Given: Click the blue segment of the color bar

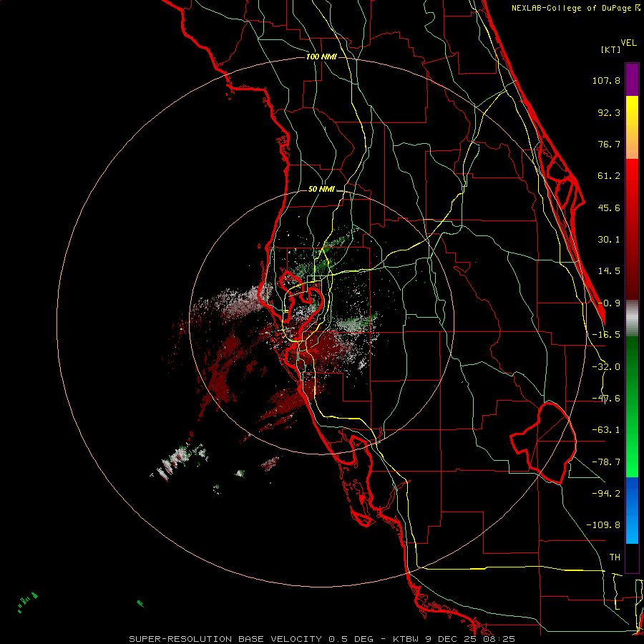Looking at the screenshot, I should [x=632, y=510].
